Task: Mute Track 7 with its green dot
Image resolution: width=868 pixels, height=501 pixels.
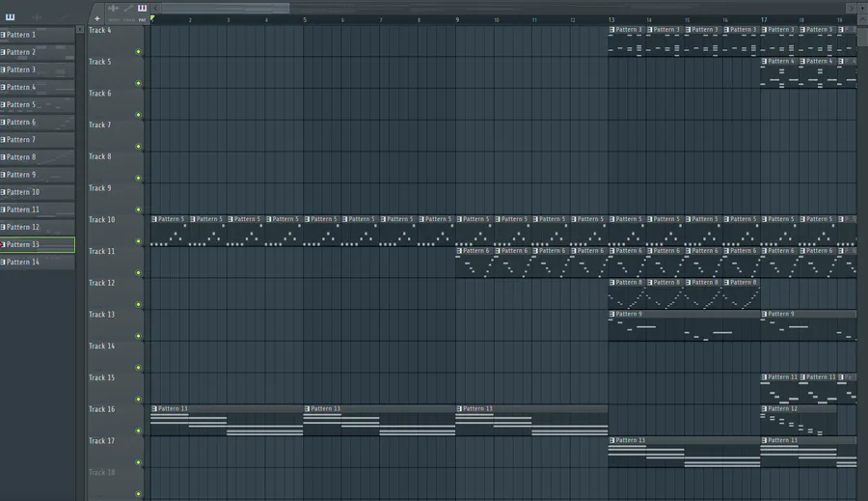Action: pyautogui.click(x=138, y=147)
